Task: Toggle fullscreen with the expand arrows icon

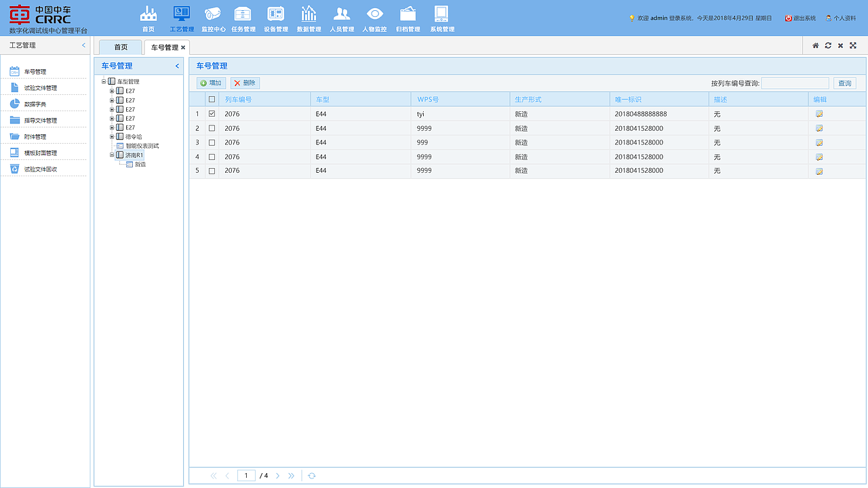Action: pyautogui.click(x=853, y=45)
